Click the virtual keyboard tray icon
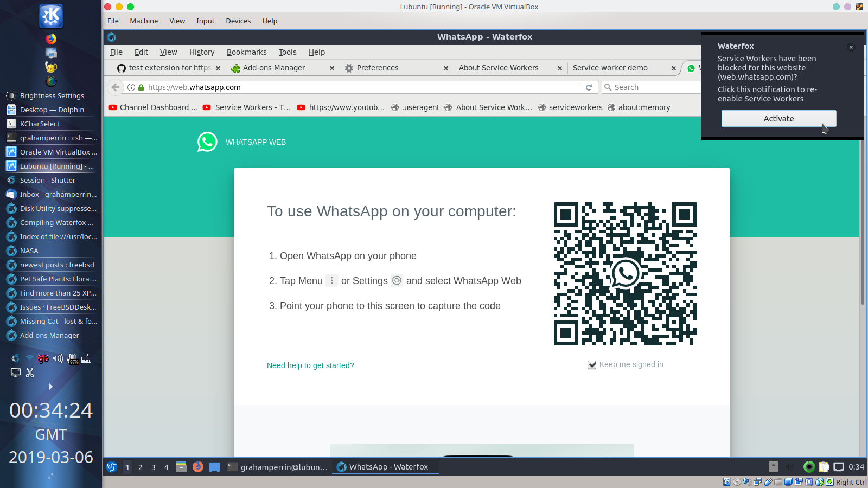Screen dimensions: 868x488 (x=86, y=358)
